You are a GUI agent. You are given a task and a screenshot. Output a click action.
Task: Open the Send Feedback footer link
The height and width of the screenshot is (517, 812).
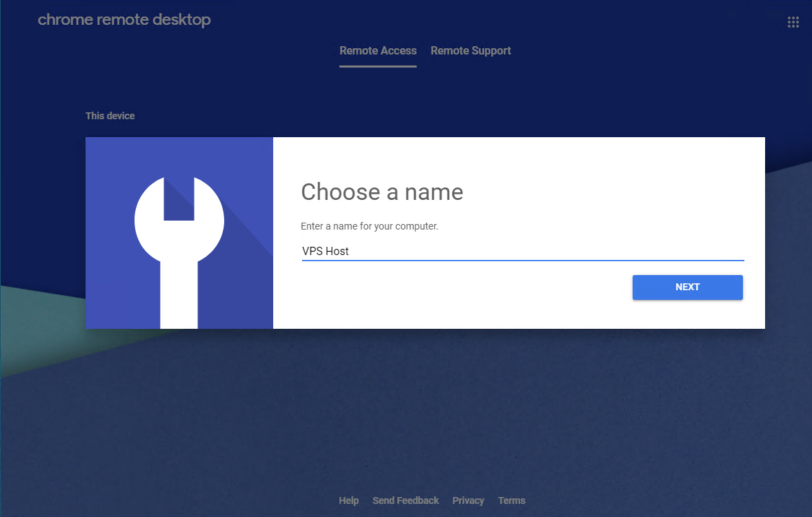point(406,500)
